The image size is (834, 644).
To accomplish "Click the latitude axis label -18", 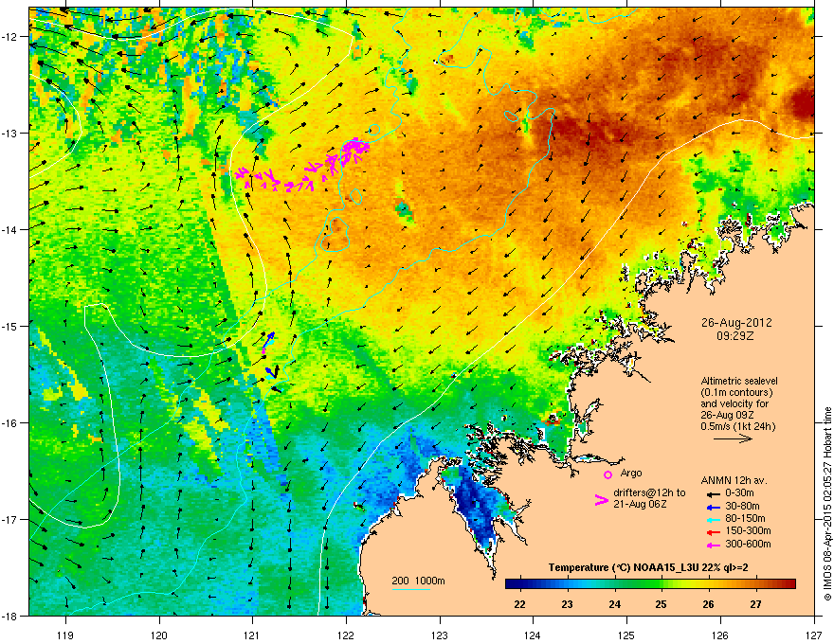I will pos(9,616).
